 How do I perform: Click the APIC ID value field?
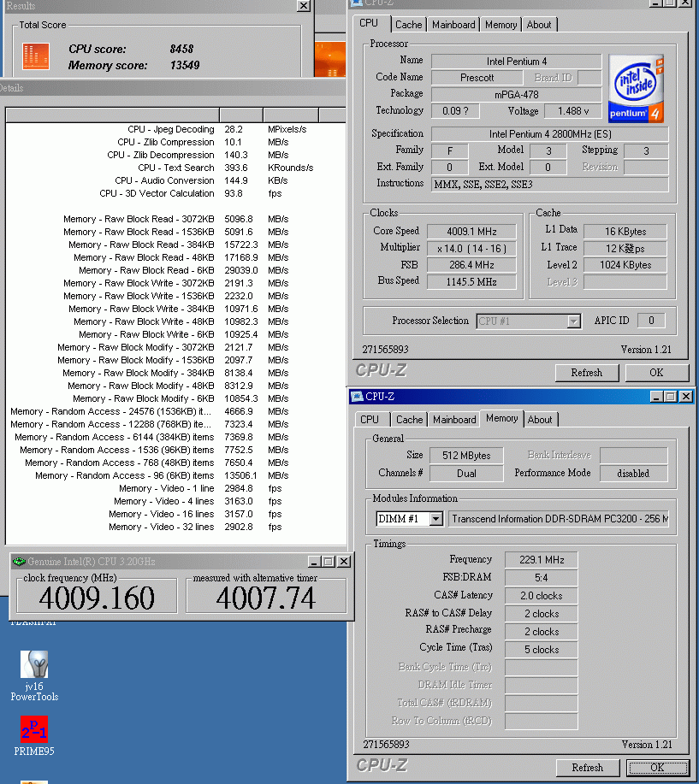pyautogui.click(x=651, y=321)
